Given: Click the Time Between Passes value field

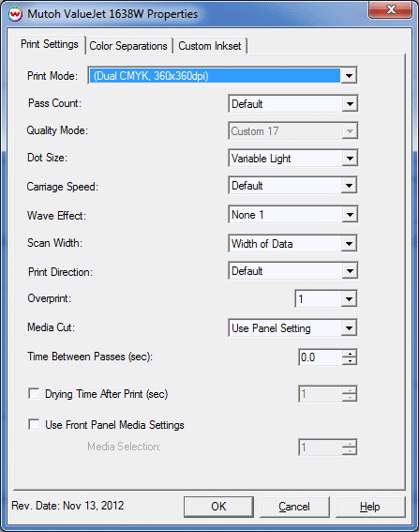Looking at the screenshot, I should point(320,357).
